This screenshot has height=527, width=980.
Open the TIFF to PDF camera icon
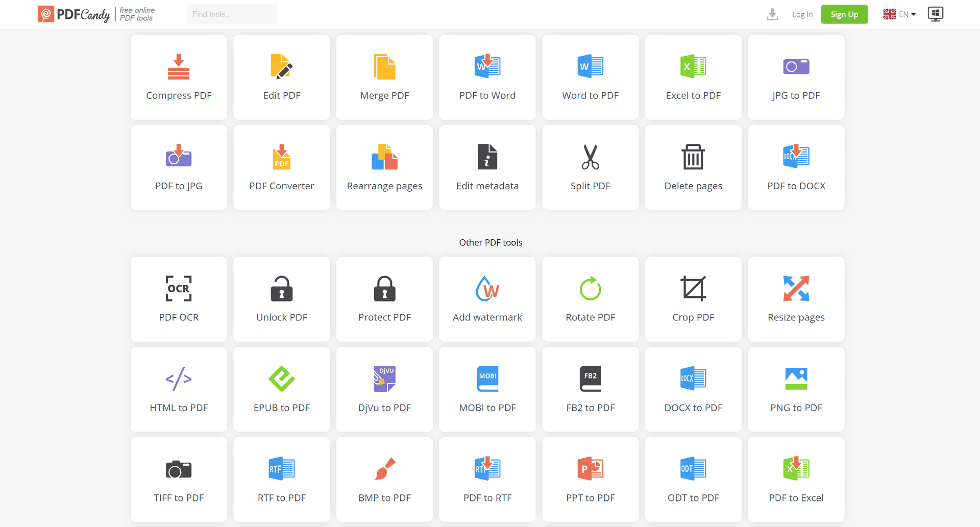(179, 469)
